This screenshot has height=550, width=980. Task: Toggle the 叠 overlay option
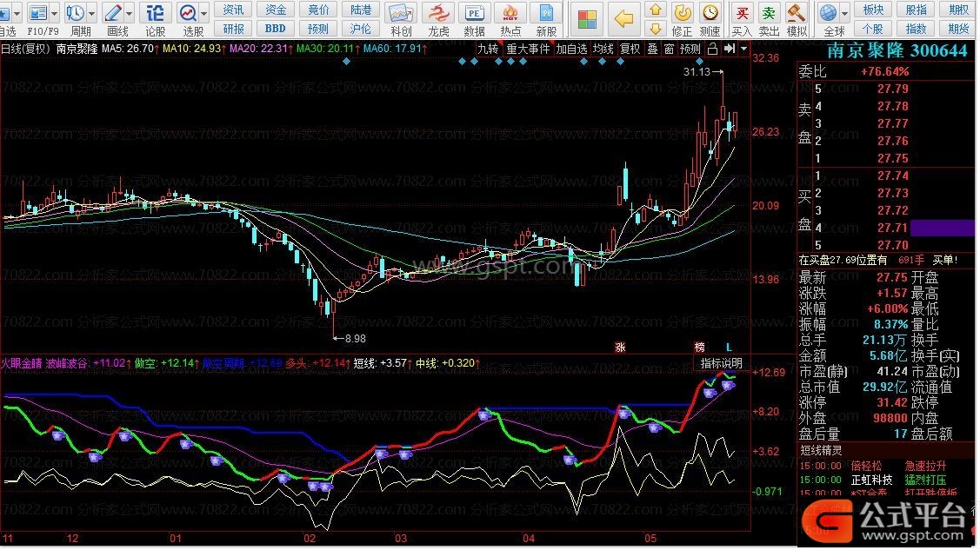(x=652, y=49)
